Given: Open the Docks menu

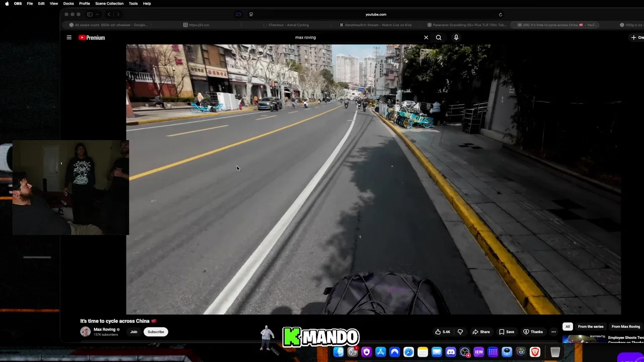Looking at the screenshot, I should [x=68, y=4].
